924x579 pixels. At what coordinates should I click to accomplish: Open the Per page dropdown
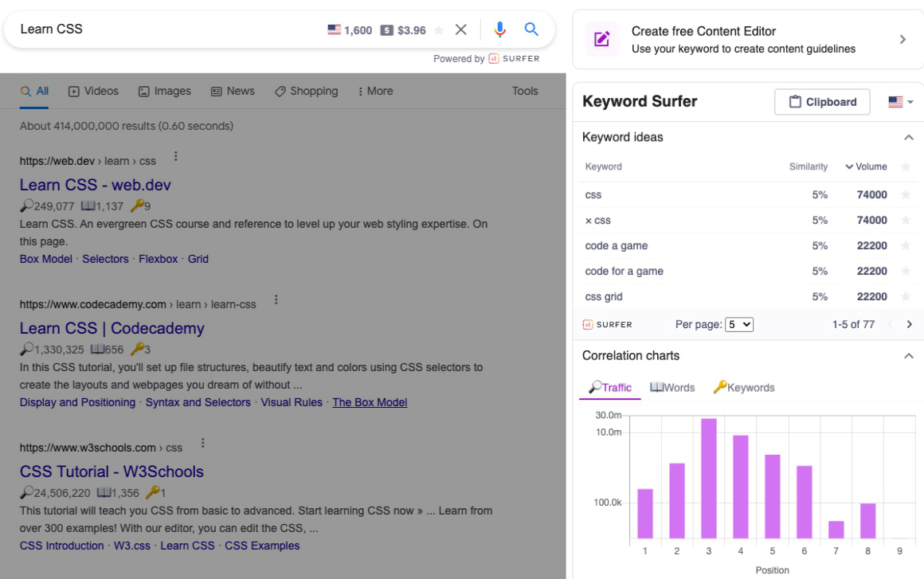(x=738, y=324)
